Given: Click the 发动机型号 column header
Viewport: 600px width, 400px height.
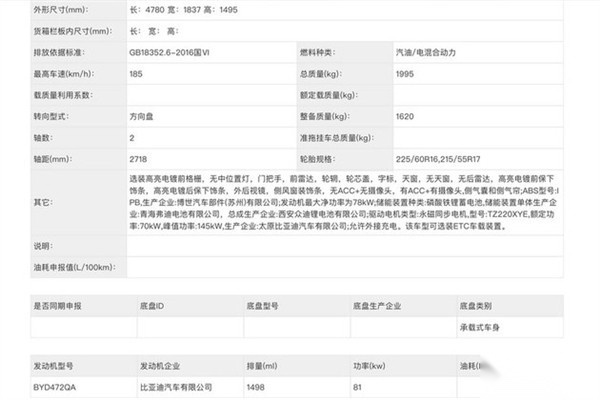Looking at the screenshot, I should 53,366.
